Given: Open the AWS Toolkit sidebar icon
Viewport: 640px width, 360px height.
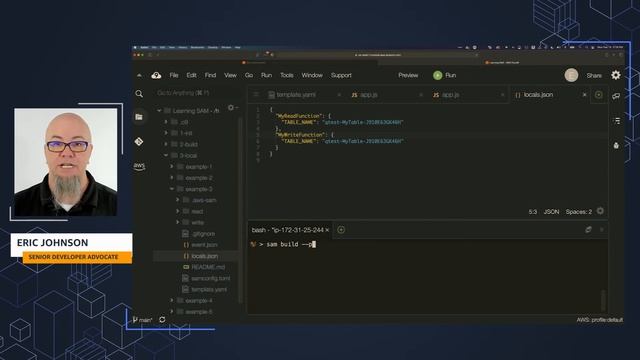Looking at the screenshot, I should click(139, 166).
